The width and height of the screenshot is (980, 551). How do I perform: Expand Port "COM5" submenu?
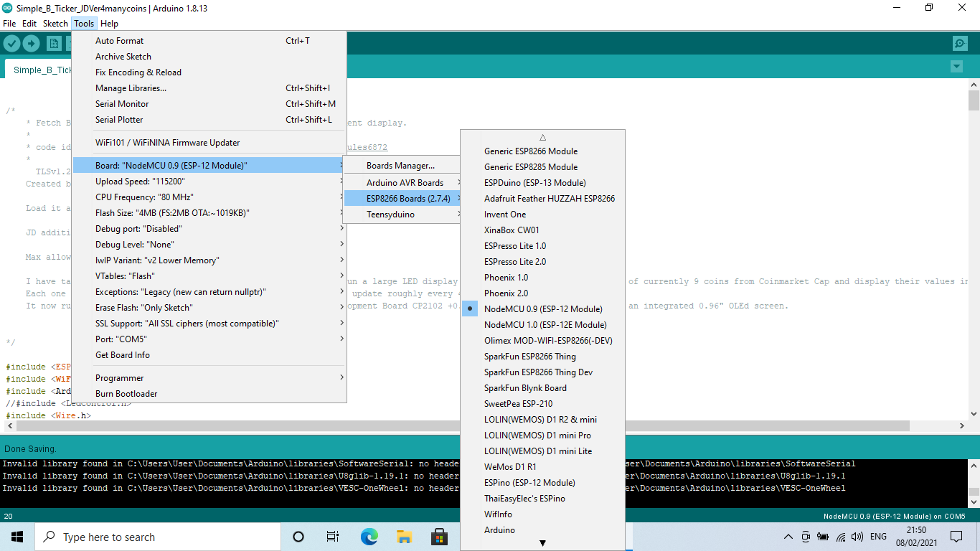tap(209, 339)
